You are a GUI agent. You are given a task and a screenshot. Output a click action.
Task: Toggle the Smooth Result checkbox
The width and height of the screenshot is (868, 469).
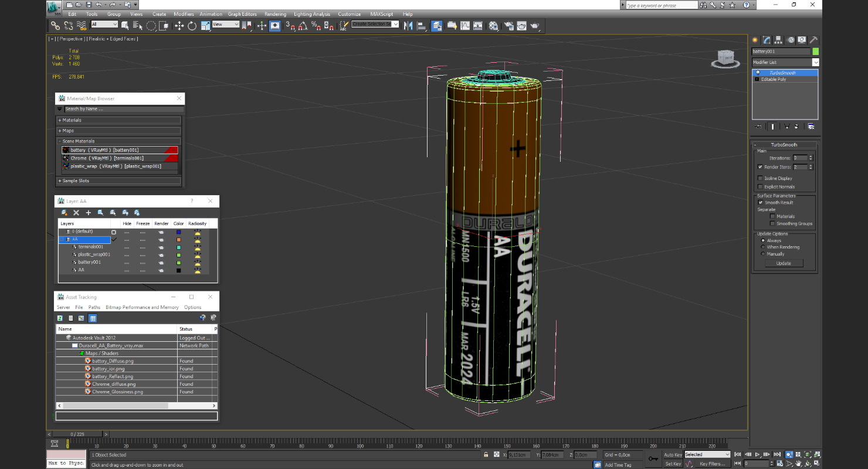[760, 202]
